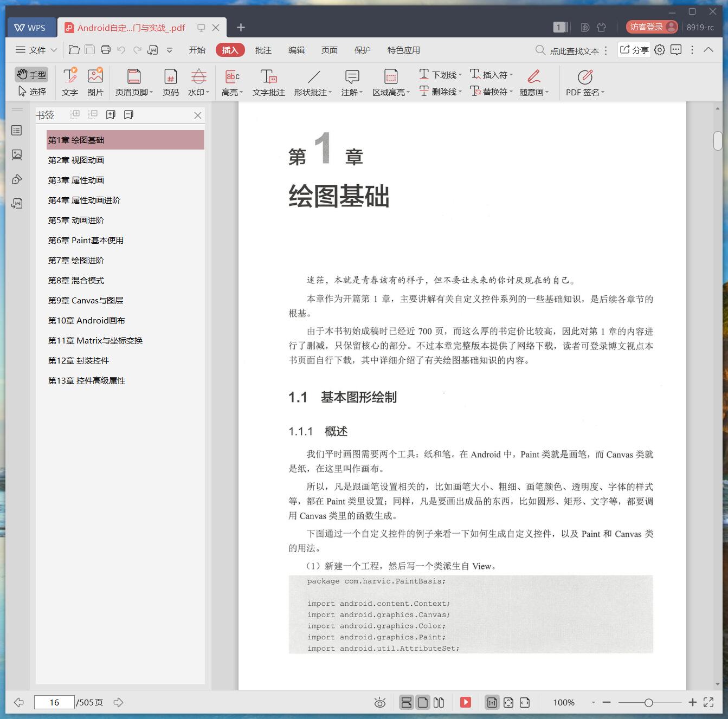Select the 文字批注 text annotation tool
The width and height of the screenshot is (728, 719).
click(268, 82)
